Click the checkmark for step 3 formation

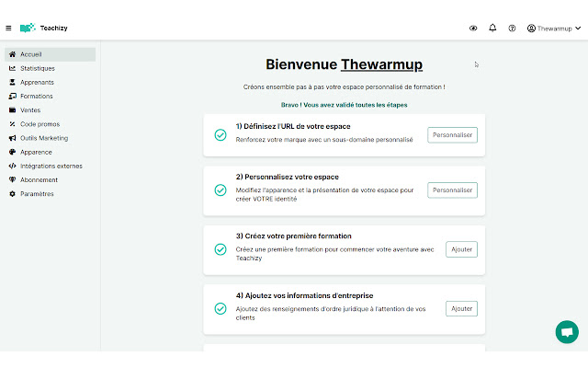click(x=220, y=249)
